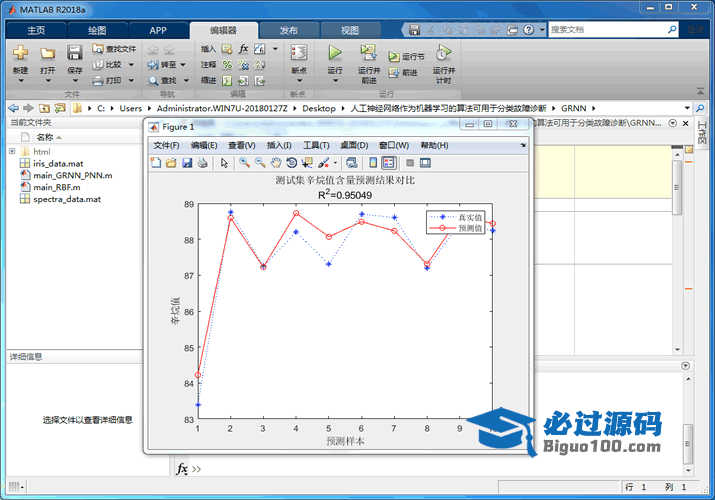Screen dimensions: 715x500
Task: Click the Zoom In tool in Figure toolbar
Action: coord(243,163)
